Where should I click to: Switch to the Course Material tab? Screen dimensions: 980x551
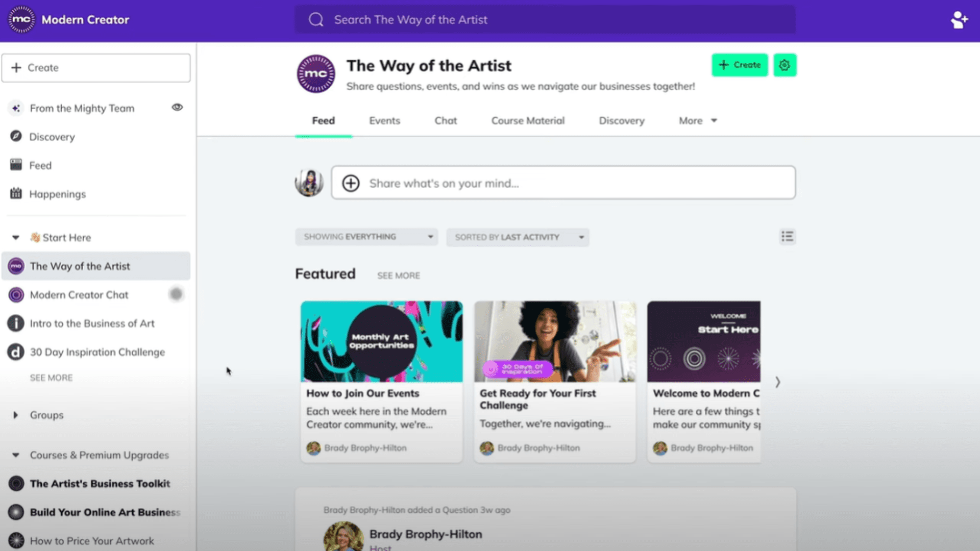[x=527, y=120]
